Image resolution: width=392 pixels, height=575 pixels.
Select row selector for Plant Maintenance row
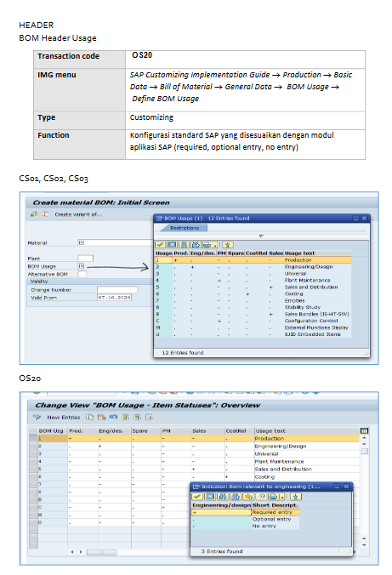(33, 461)
